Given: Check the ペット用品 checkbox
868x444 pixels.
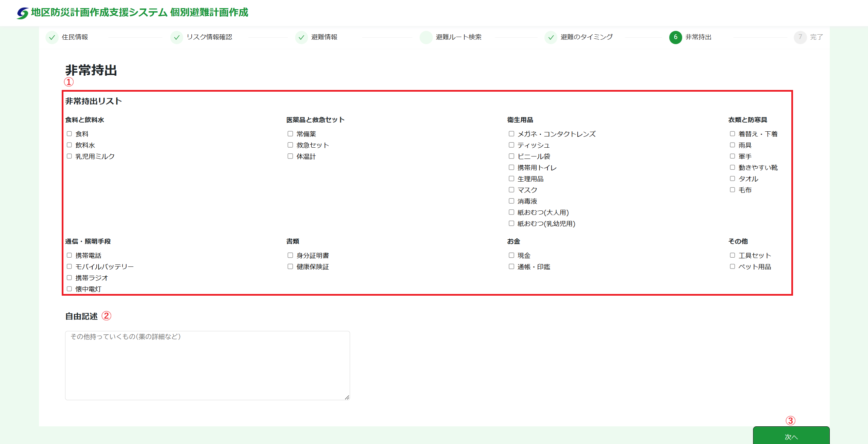Looking at the screenshot, I should coord(732,266).
